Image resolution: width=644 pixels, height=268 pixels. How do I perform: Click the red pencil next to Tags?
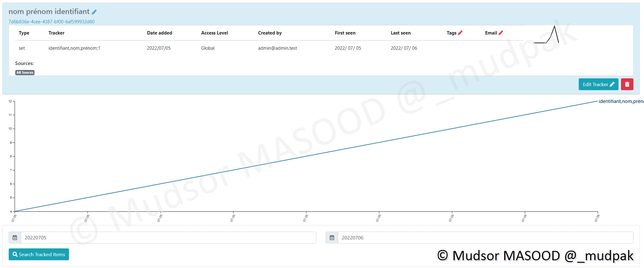460,33
